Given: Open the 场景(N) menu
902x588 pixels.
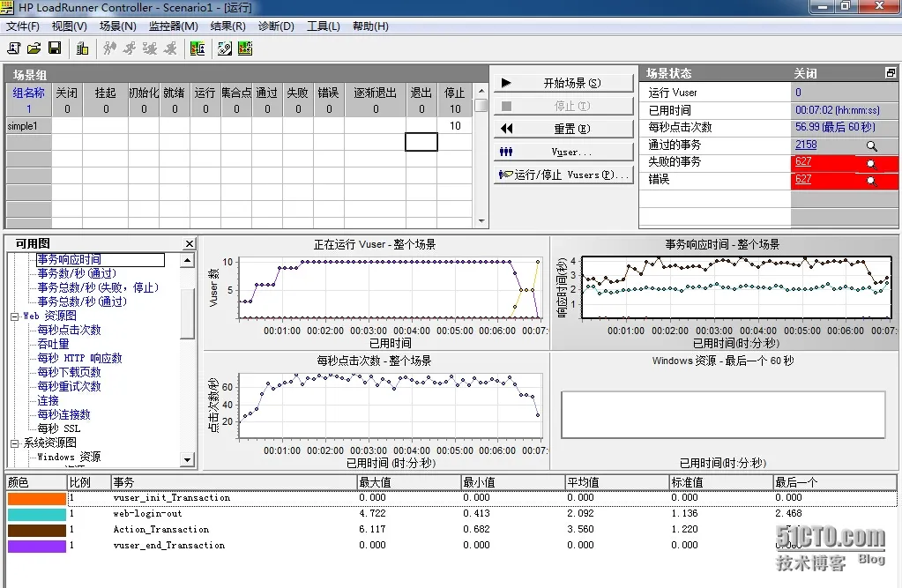Looking at the screenshot, I should tap(118, 26).
